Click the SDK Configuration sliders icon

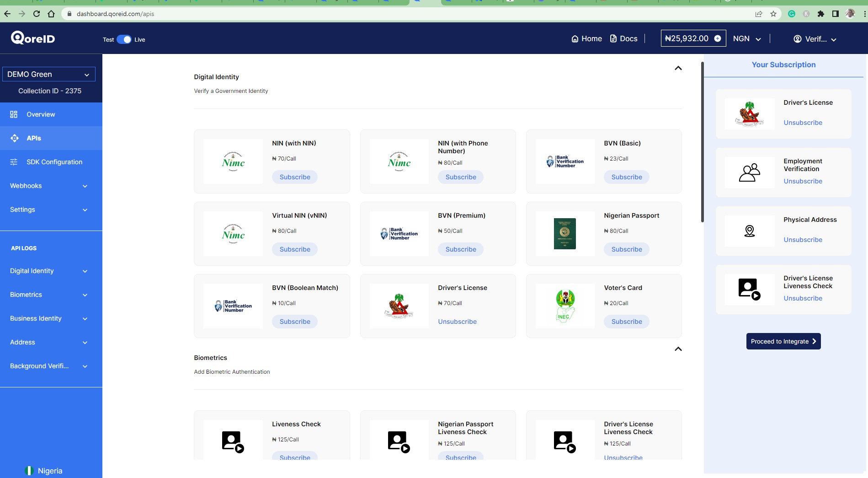pyautogui.click(x=14, y=162)
